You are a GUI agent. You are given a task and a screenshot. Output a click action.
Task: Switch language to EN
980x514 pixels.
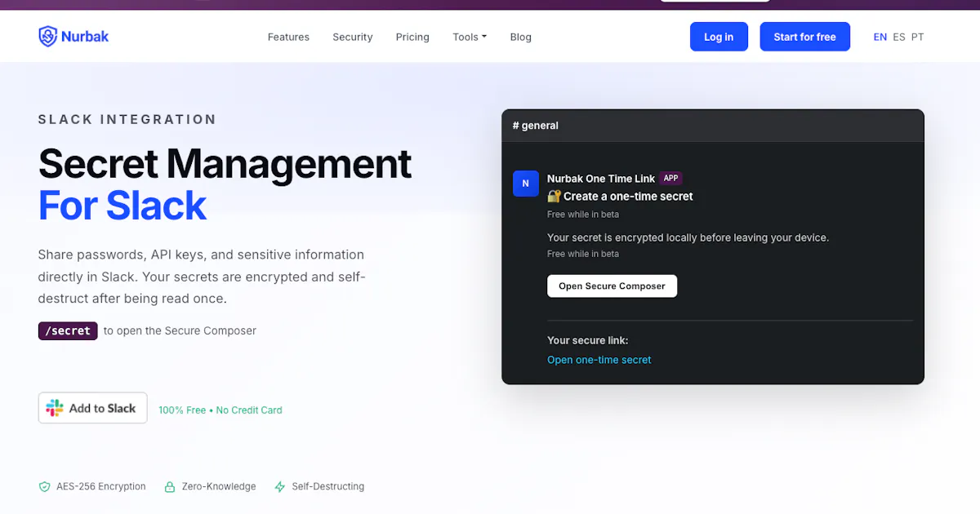880,37
